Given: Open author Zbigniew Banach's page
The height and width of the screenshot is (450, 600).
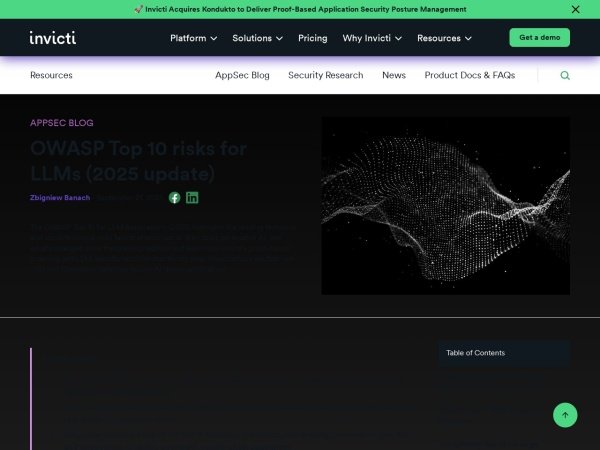Looking at the screenshot, I should [x=60, y=198].
